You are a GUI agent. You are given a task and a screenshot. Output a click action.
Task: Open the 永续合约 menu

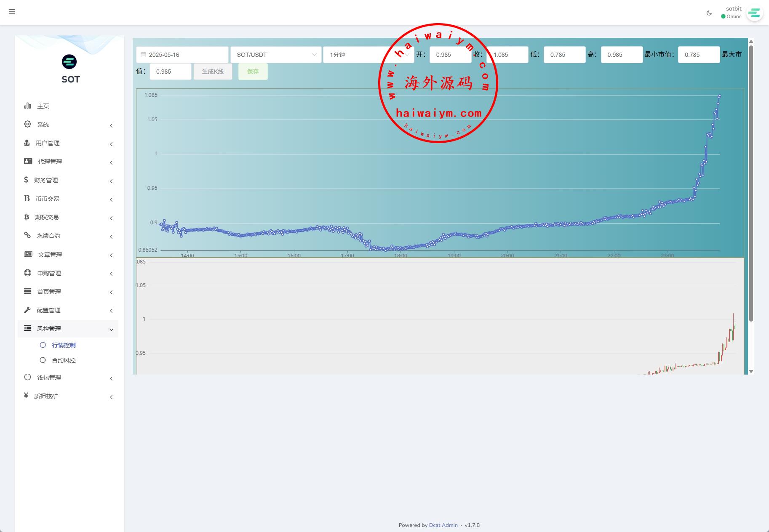tap(48, 236)
